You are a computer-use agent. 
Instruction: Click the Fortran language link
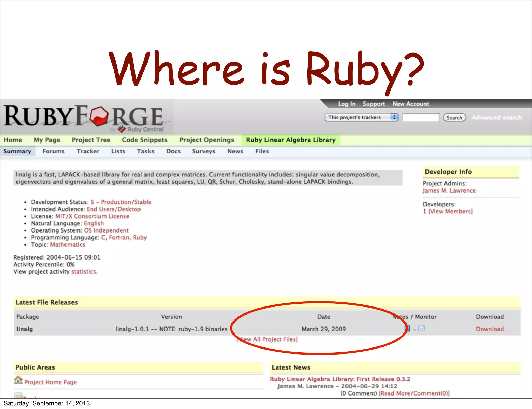(119, 237)
